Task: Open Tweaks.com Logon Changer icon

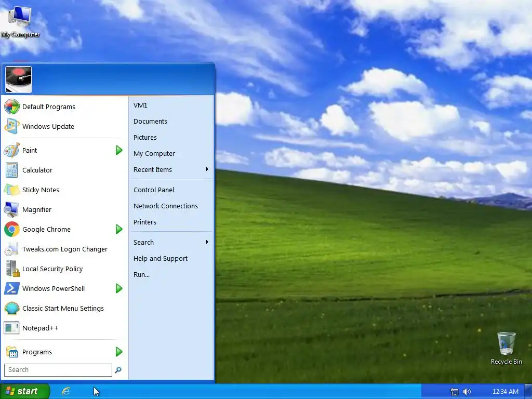Action: click(x=12, y=249)
